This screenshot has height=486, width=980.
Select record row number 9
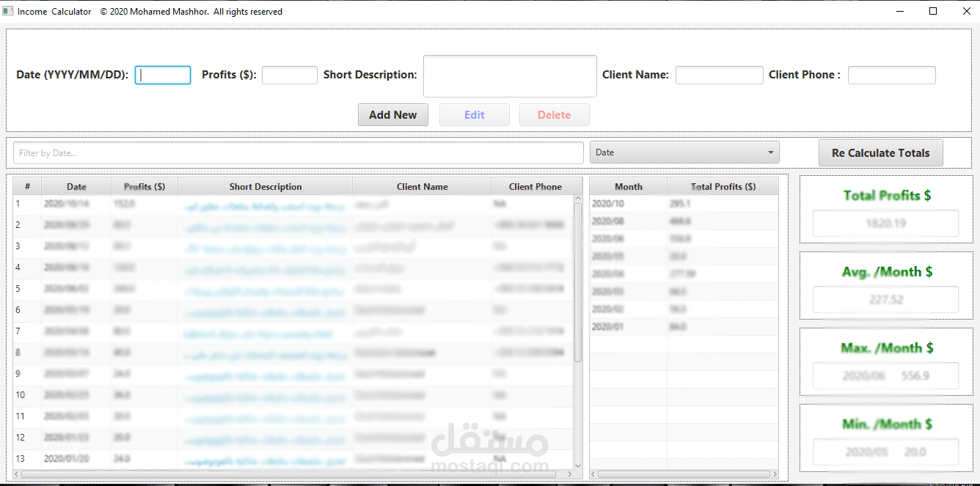click(x=293, y=374)
